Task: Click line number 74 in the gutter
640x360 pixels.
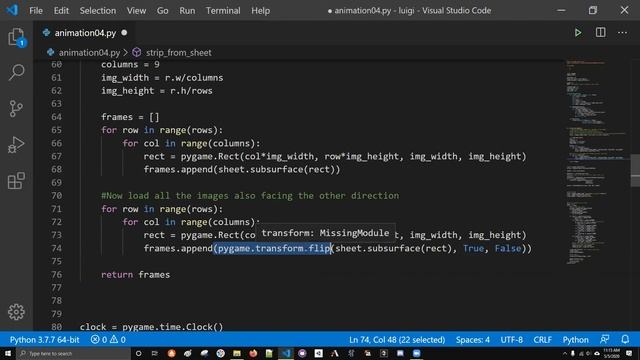Action: pyautogui.click(x=56, y=248)
